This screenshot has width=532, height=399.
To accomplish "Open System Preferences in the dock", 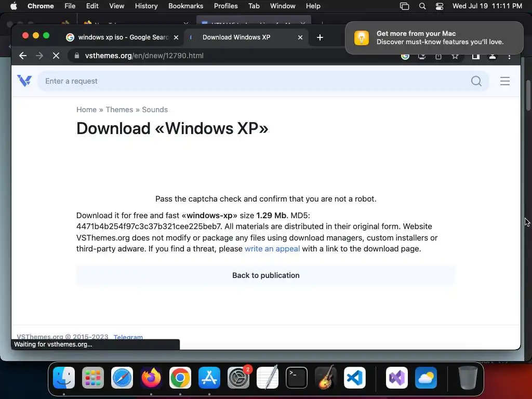I will click(x=238, y=378).
